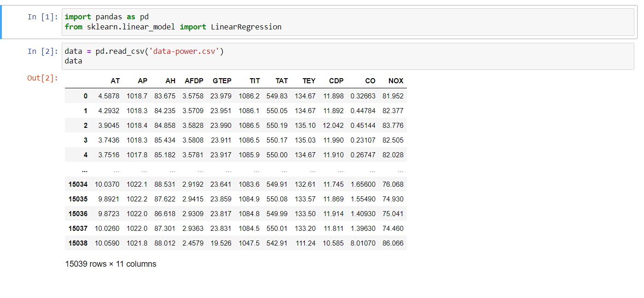Image resolution: width=644 pixels, height=298 pixels.
Task: Click the AP column header
Action: point(143,81)
